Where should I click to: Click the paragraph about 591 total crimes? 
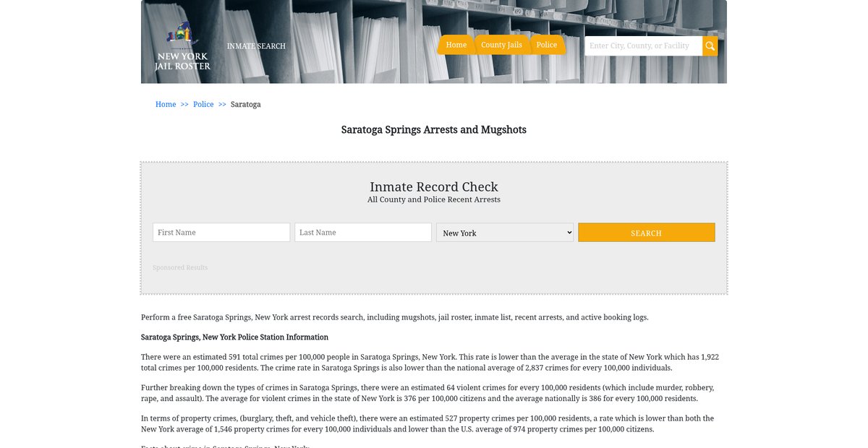coord(430,363)
